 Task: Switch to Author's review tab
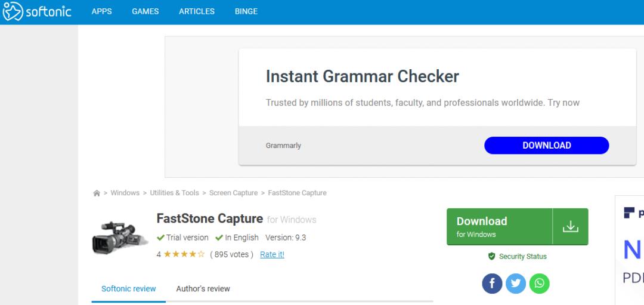pyautogui.click(x=203, y=289)
